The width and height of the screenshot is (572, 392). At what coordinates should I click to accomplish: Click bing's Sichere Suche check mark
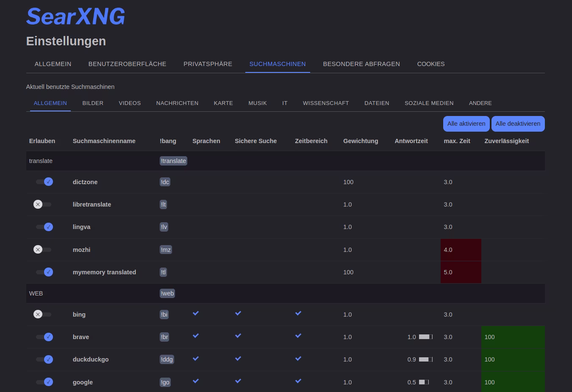[x=238, y=314]
